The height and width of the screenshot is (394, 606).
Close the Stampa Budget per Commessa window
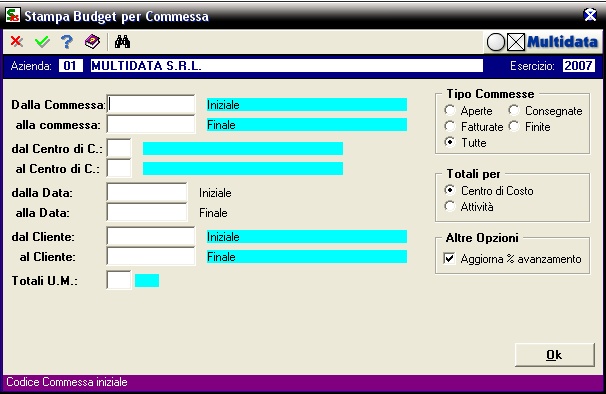(x=590, y=15)
